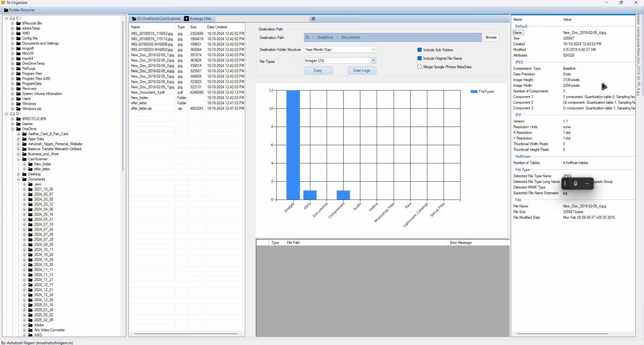Uncheck Include Sub Folders
This screenshot has height=345, width=644.
click(419, 50)
